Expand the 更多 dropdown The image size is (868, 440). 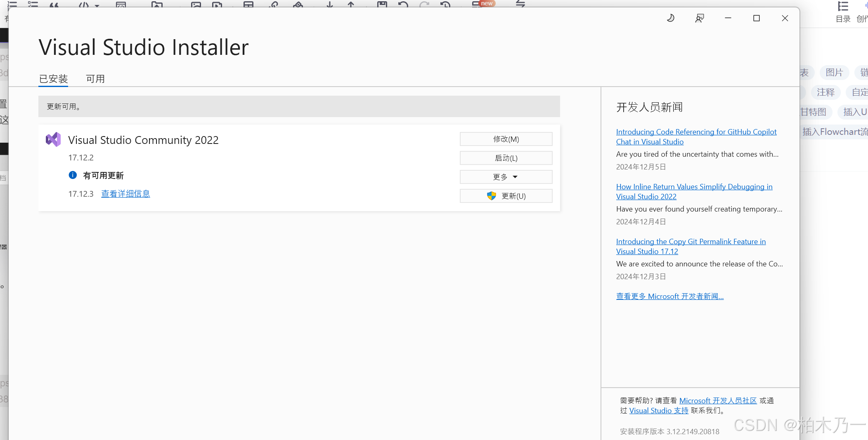(x=506, y=177)
